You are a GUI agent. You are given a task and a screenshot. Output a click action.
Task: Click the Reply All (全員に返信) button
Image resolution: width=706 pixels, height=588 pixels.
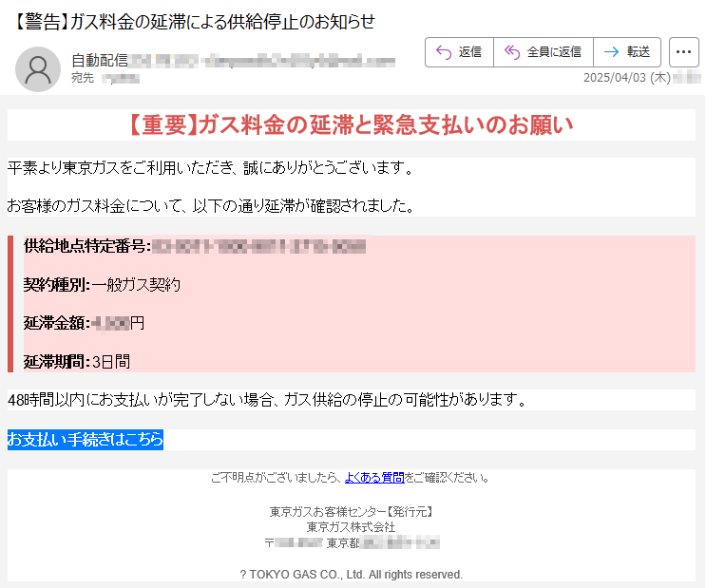point(543,52)
